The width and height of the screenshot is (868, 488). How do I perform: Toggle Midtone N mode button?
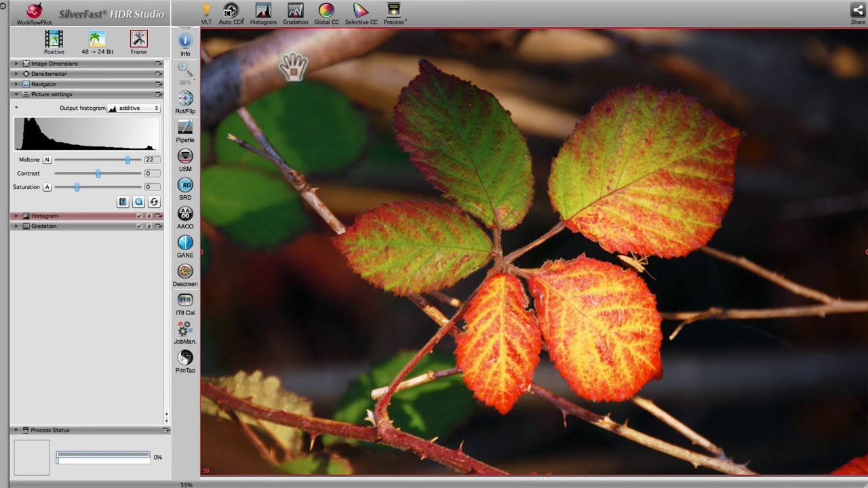pyautogui.click(x=47, y=160)
